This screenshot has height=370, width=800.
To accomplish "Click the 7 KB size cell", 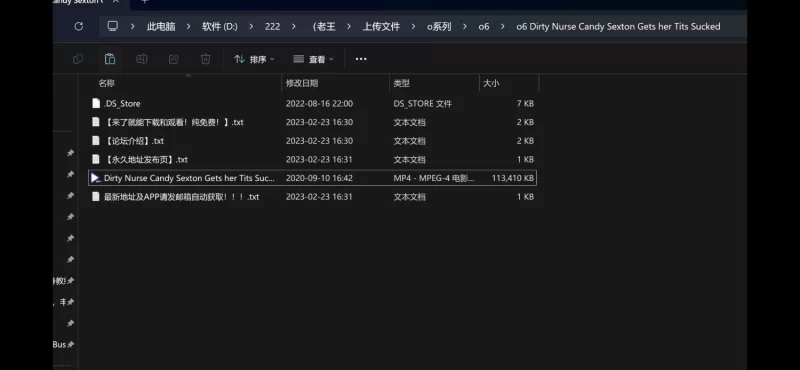I will [x=525, y=104].
